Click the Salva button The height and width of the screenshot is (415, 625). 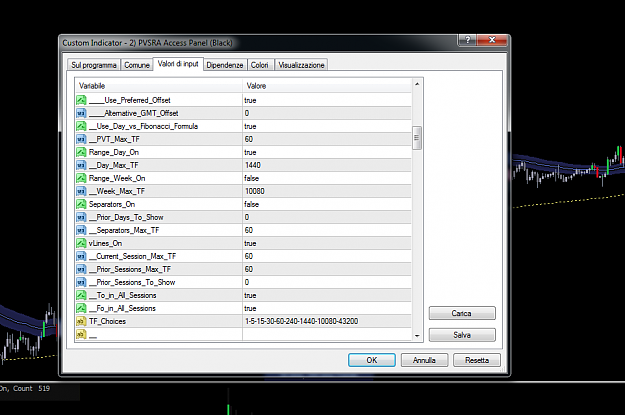point(462,335)
